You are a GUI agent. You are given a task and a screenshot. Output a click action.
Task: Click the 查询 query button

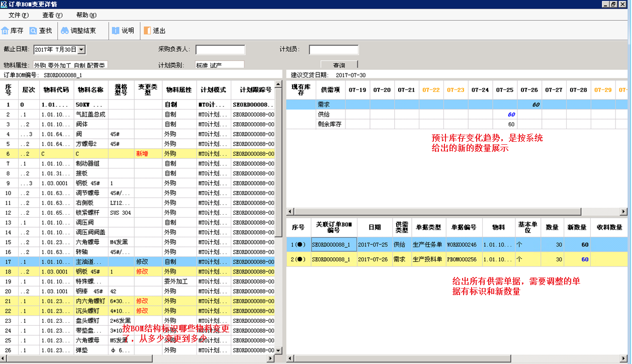coord(339,65)
